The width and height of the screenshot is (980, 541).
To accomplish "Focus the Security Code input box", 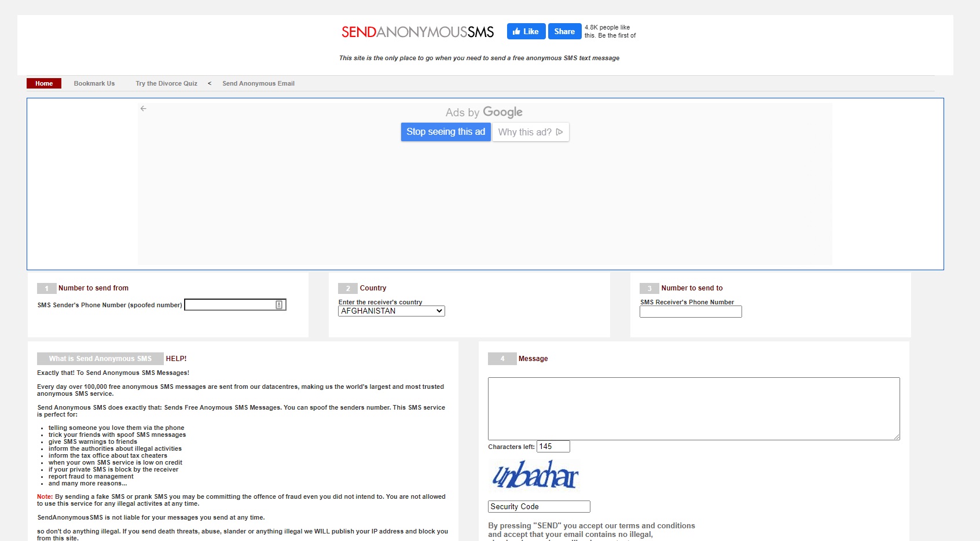I will [538, 507].
